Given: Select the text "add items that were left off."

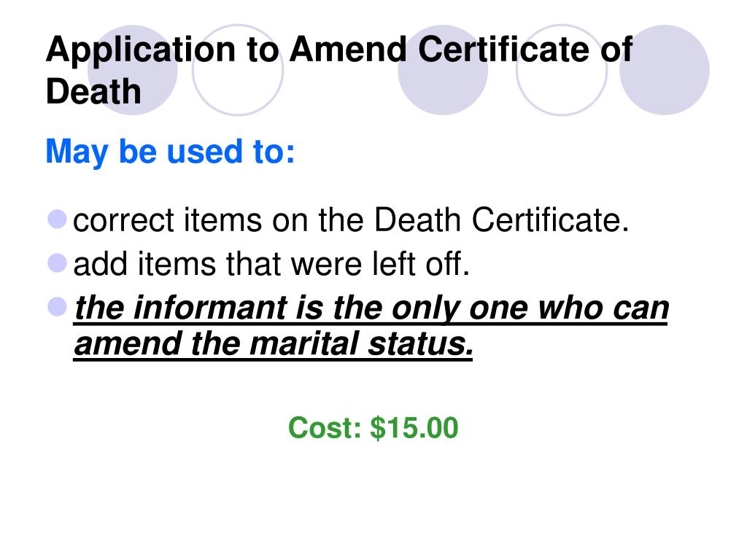Looking at the screenshot, I should [271, 264].
